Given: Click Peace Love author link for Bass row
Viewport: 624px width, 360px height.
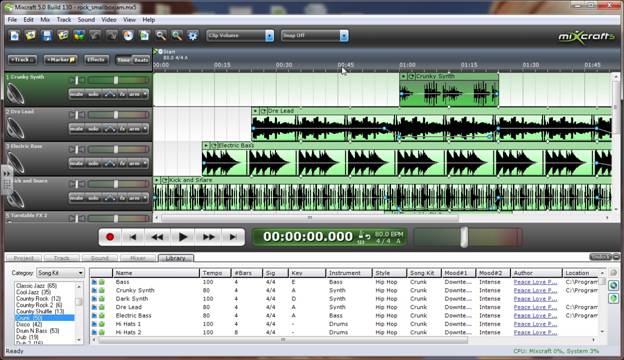Looking at the screenshot, I should point(535,282).
